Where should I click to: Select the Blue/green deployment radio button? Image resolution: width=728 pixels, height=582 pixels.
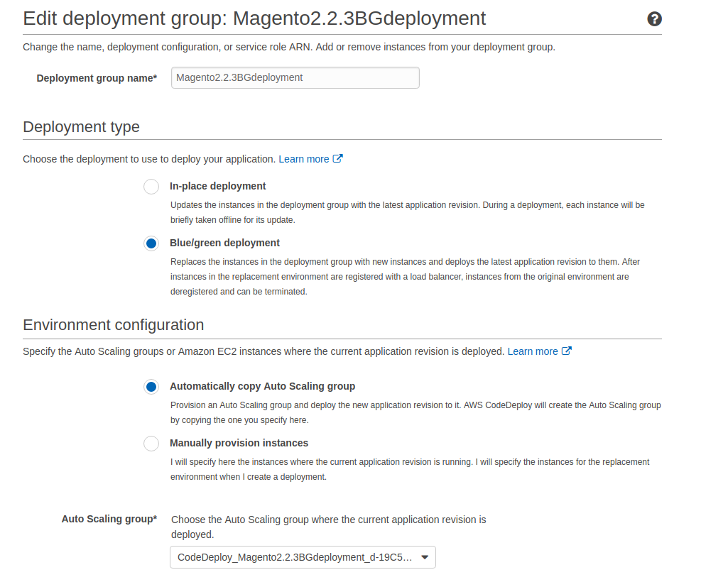tap(151, 243)
